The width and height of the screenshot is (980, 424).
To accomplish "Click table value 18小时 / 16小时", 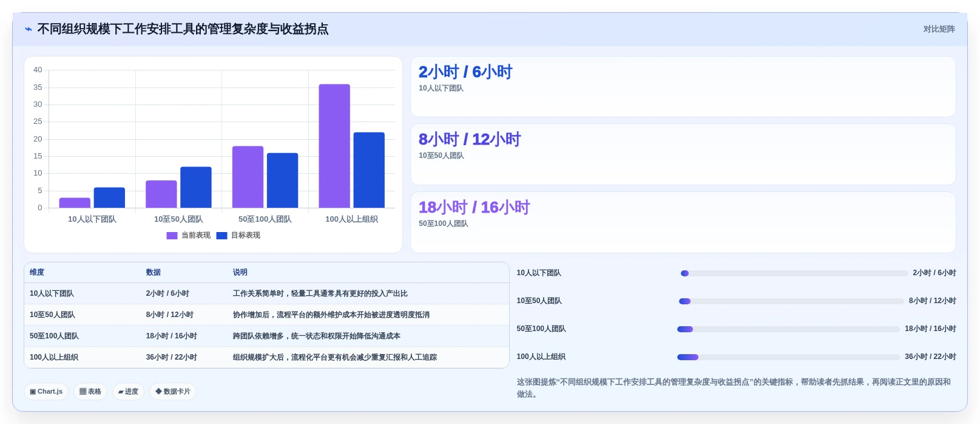I will pyautogui.click(x=172, y=337).
